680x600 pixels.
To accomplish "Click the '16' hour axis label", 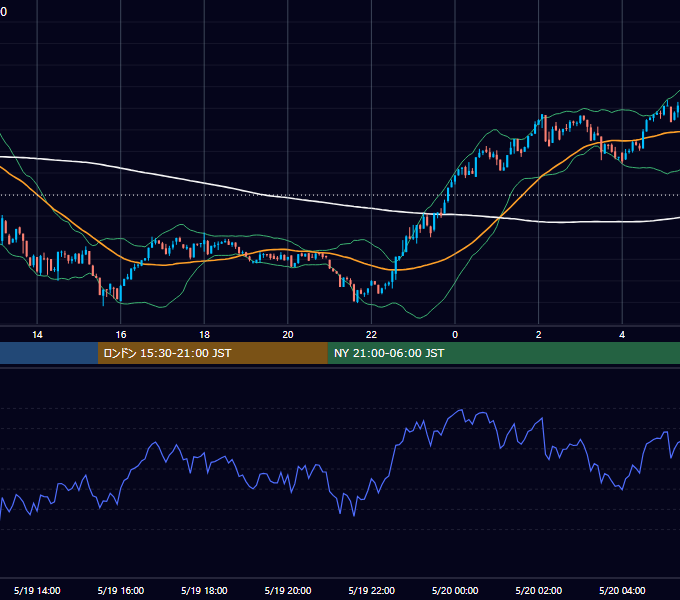I will click(x=121, y=335).
